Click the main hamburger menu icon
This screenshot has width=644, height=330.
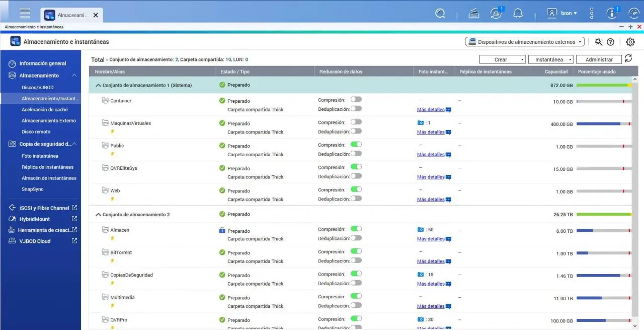pos(25,14)
